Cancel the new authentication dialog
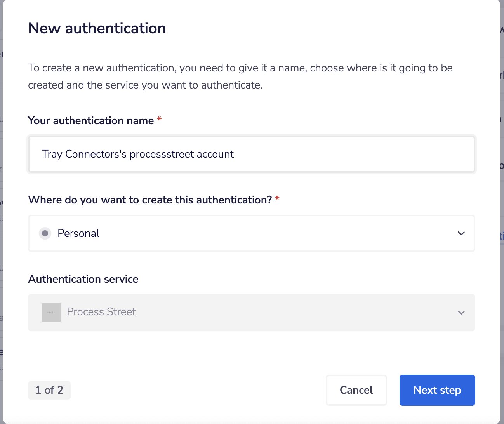 (356, 390)
